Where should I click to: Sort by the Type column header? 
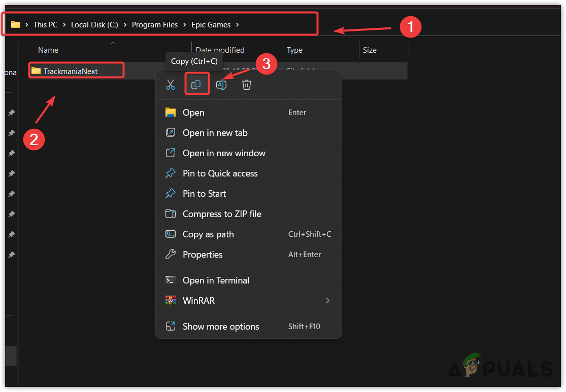(x=294, y=50)
